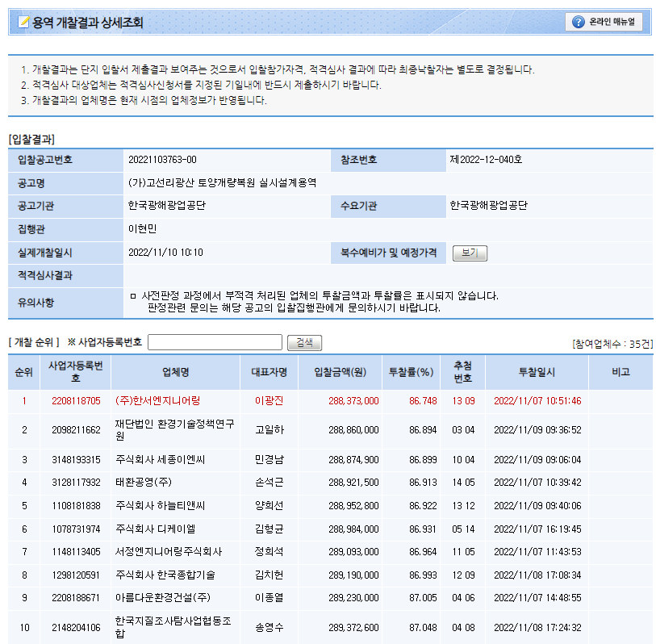656x644 pixels.
Task: Click company 재단법인 환경기술정책연구원
Action: click(x=175, y=430)
